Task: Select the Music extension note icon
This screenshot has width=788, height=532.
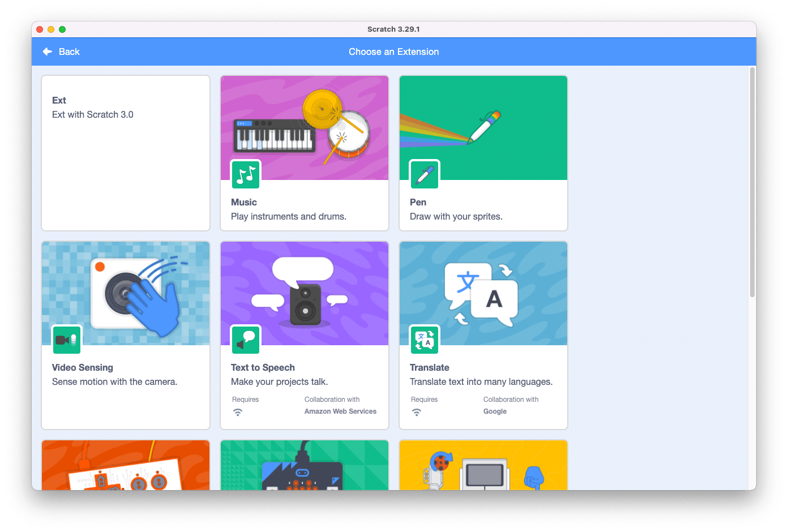Action: (x=246, y=175)
